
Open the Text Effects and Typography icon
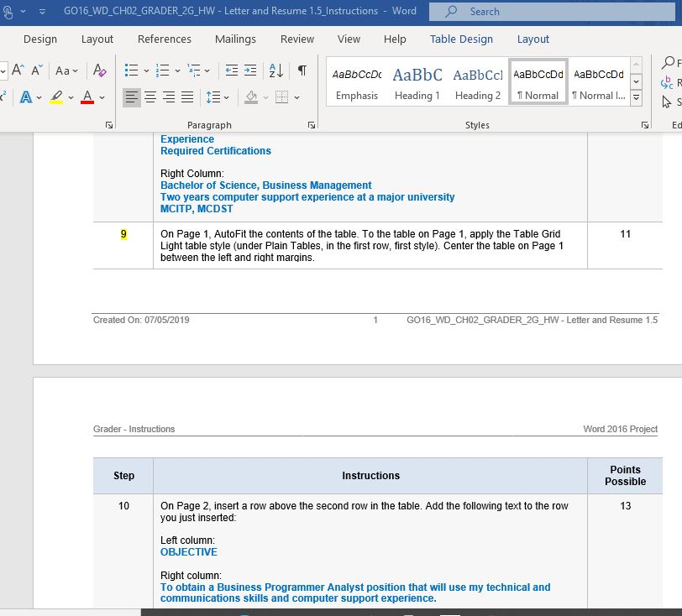coord(26,97)
